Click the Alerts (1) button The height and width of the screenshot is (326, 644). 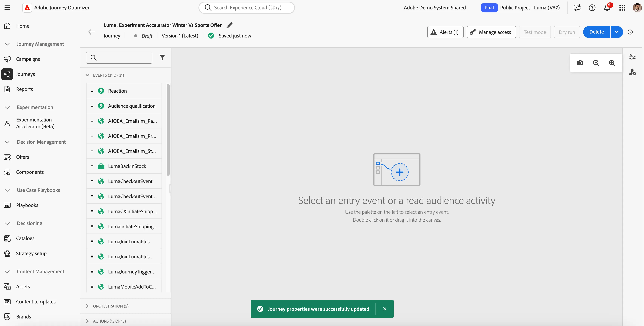[445, 32]
